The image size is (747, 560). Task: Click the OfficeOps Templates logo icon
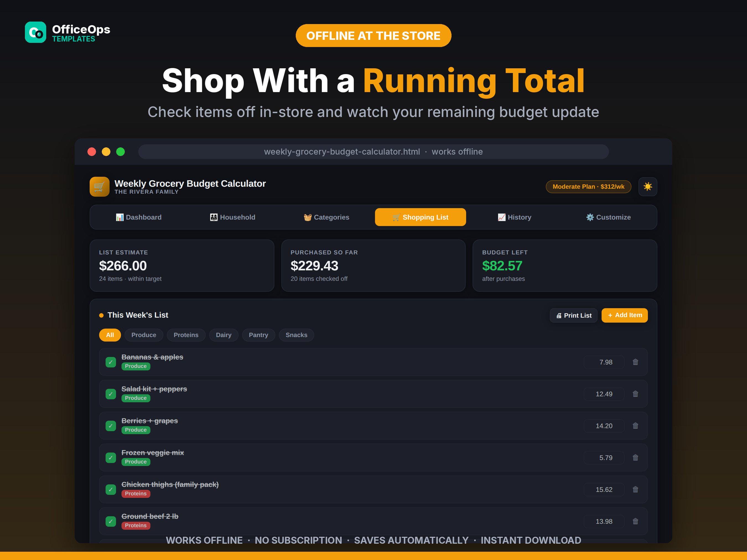click(35, 32)
